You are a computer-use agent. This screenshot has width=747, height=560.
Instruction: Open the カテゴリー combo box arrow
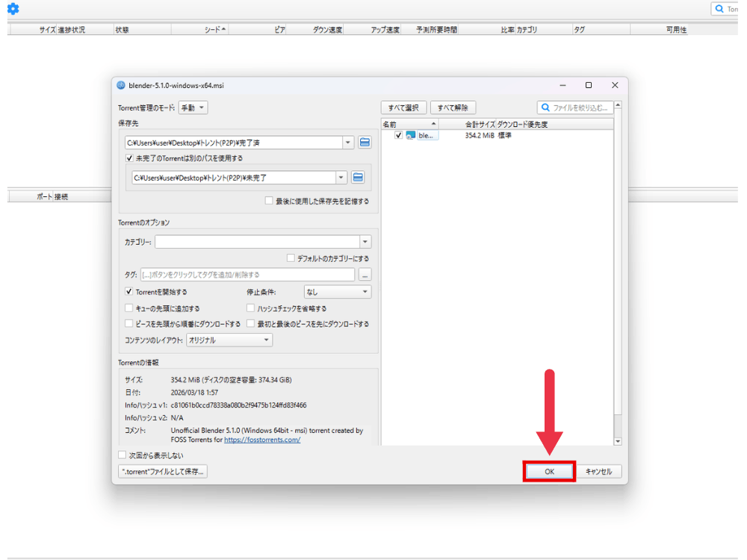pos(365,242)
